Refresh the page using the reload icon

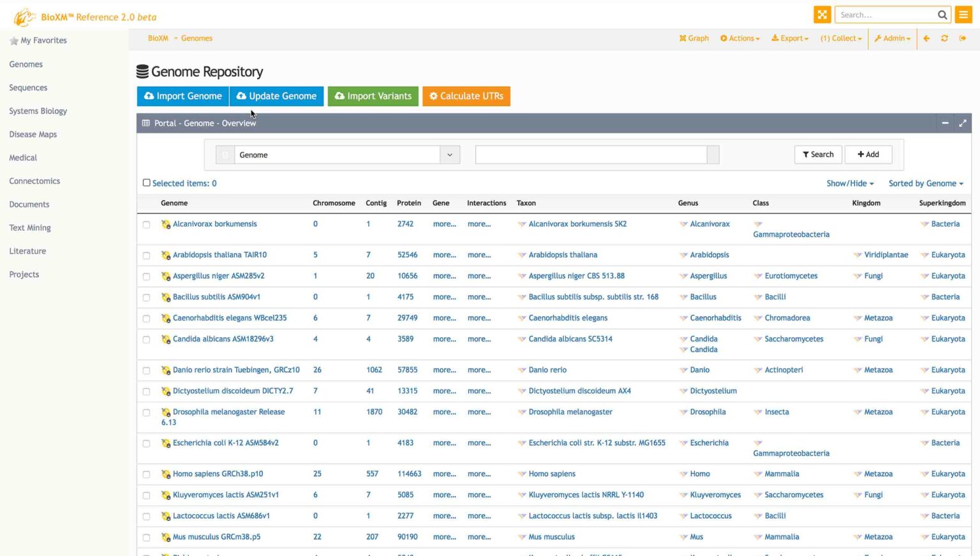(944, 38)
